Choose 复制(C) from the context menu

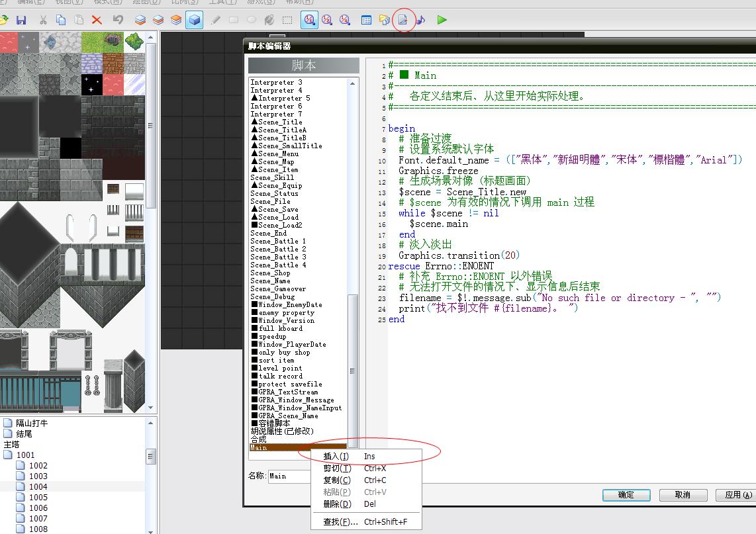click(x=367, y=480)
